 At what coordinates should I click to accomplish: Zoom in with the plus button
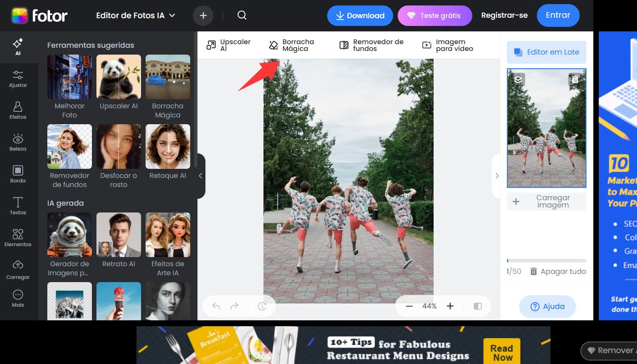pyautogui.click(x=450, y=306)
